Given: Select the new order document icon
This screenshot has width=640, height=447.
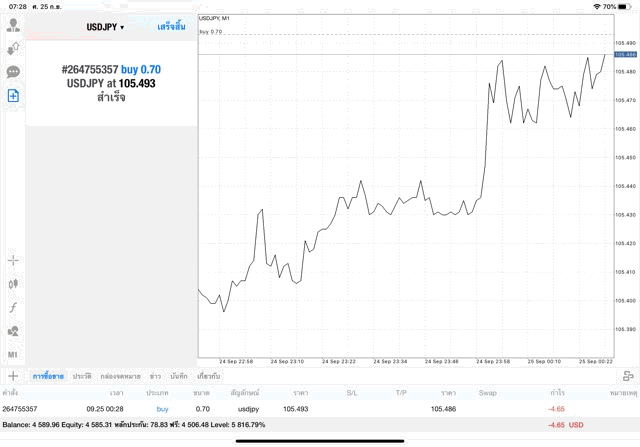Looking at the screenshot, I should pos(13,96).
